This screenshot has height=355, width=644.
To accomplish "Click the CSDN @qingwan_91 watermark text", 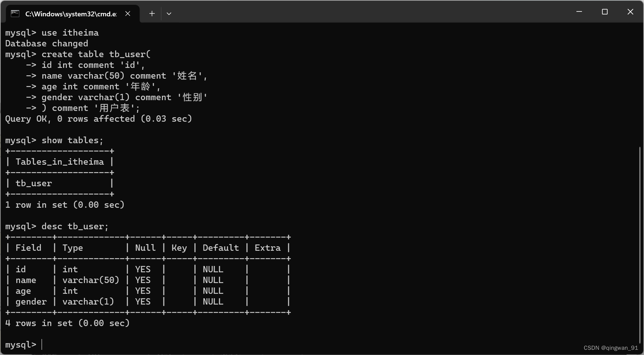I will tap(610, 348).
